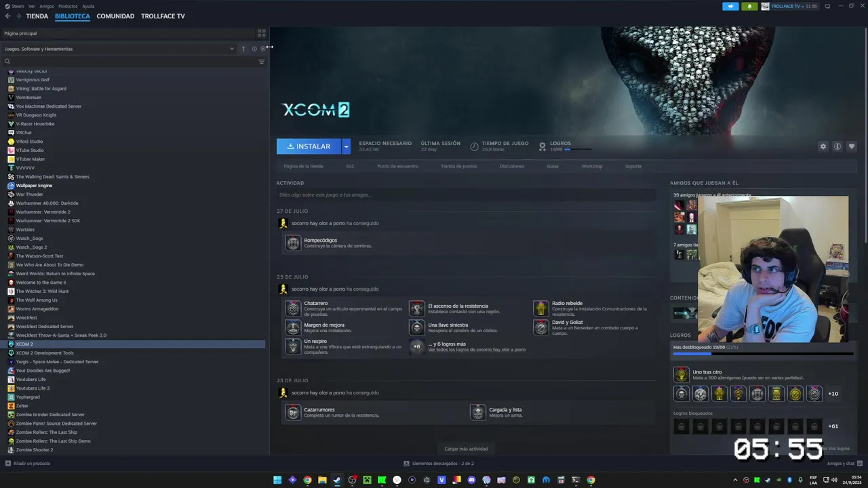Open the TROLLFACE TV account dropdown
868x488 pixels.
(789, 6)
